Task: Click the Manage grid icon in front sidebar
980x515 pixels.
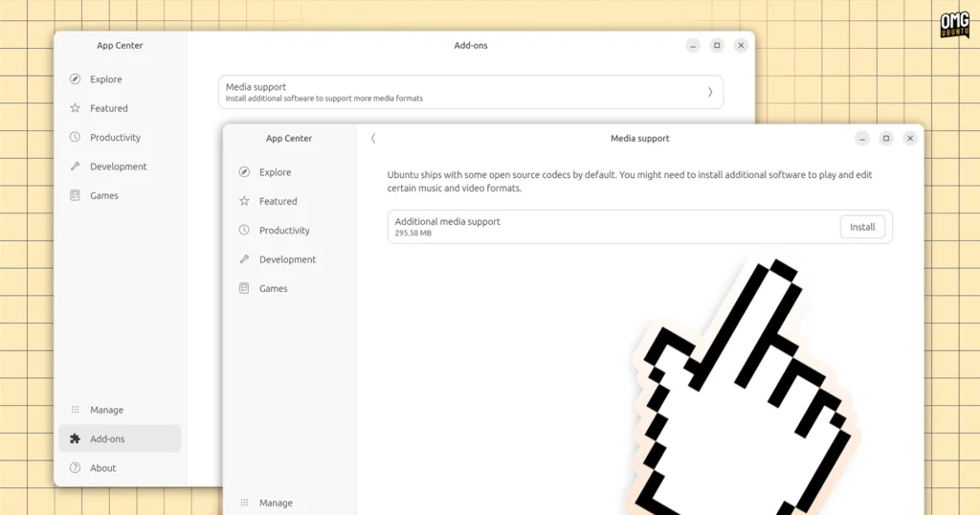Action: pos(244,503)
